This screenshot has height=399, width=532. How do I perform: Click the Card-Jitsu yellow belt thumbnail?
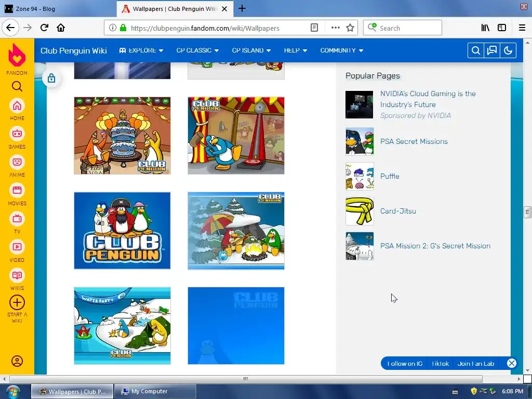[360, 211]
